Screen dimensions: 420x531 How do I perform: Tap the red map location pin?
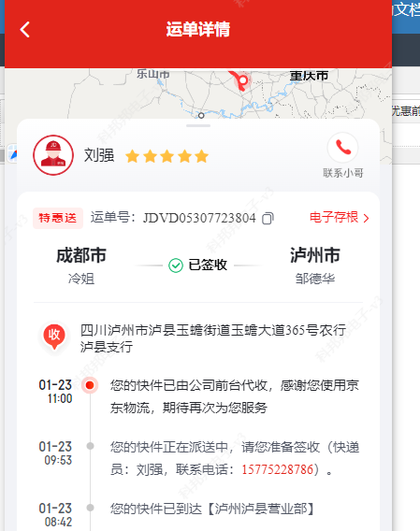[x=242, y=80]
